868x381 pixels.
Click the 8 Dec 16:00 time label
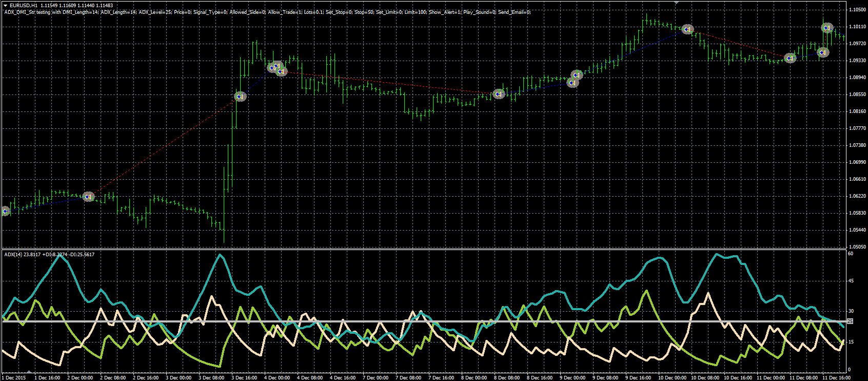click(540, 378)
